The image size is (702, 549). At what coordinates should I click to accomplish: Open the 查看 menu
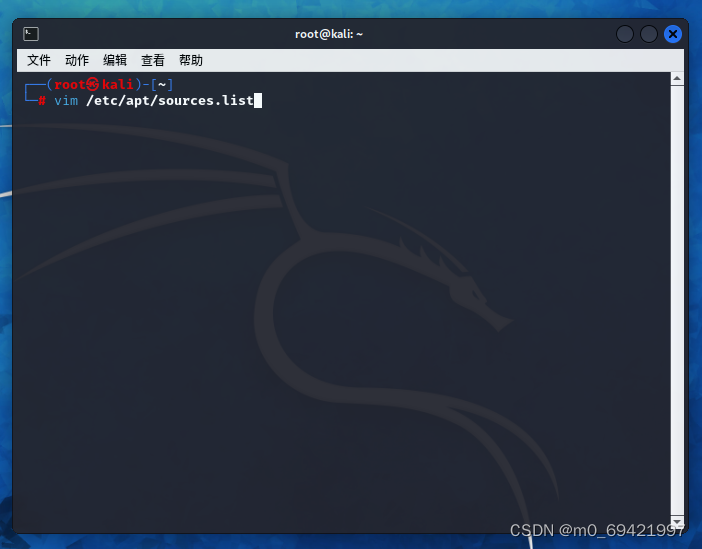point(153,60)
